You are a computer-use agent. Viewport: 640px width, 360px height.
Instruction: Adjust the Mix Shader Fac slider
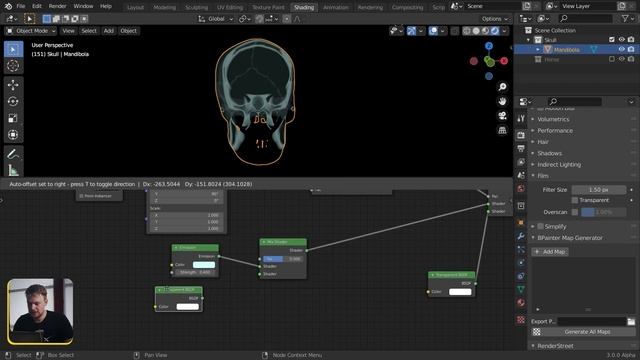(x=282, y=259)
